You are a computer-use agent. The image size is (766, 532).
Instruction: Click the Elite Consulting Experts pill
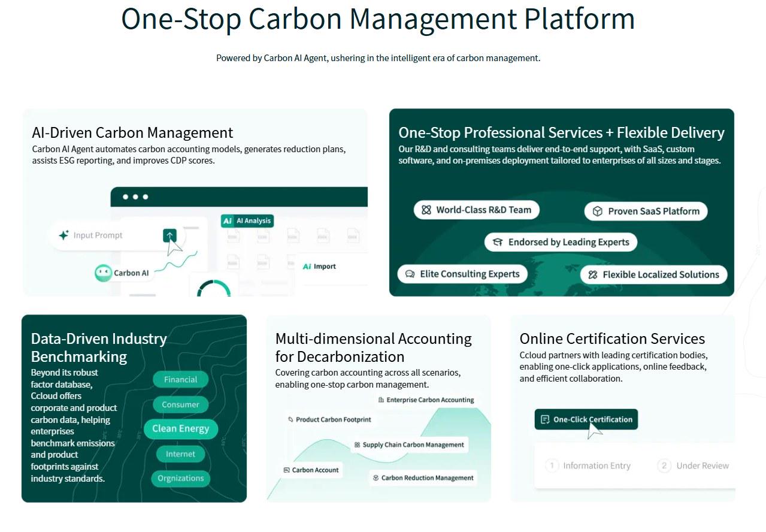point(463,274)
